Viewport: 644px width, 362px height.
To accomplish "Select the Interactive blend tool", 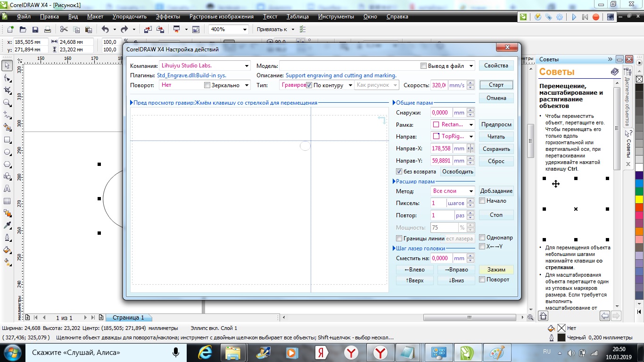I will coord(7,214).
